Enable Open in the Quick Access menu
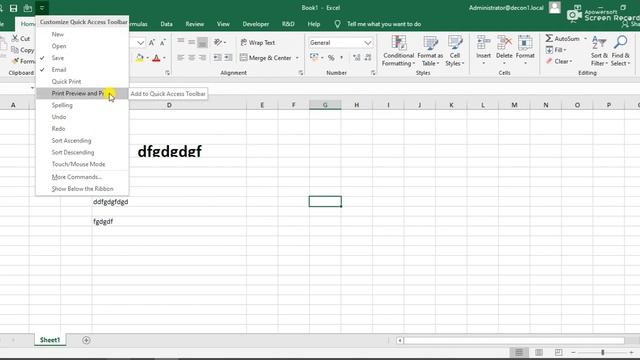 (82, 46)
